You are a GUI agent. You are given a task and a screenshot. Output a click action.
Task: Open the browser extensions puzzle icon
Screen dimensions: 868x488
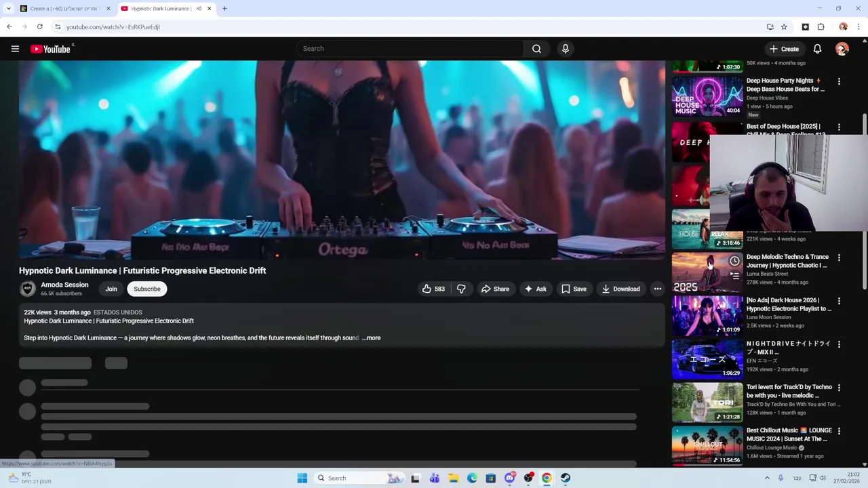click(821, 27)
